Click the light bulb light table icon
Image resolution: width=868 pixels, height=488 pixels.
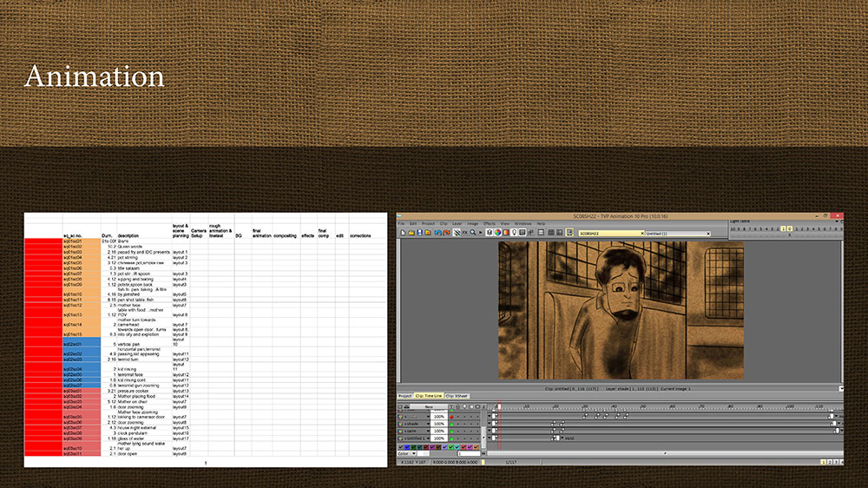(514, 233)
